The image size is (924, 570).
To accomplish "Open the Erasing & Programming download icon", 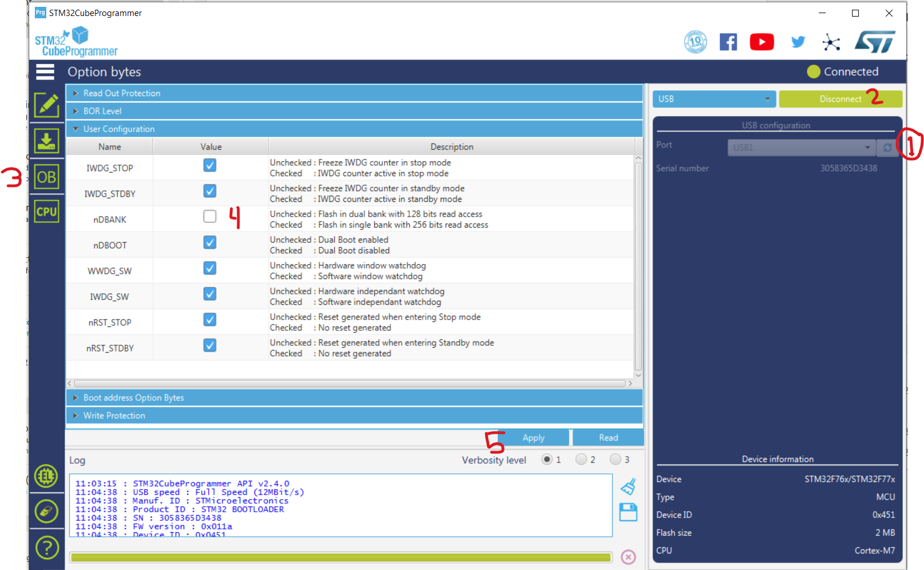I will (46, 141).
